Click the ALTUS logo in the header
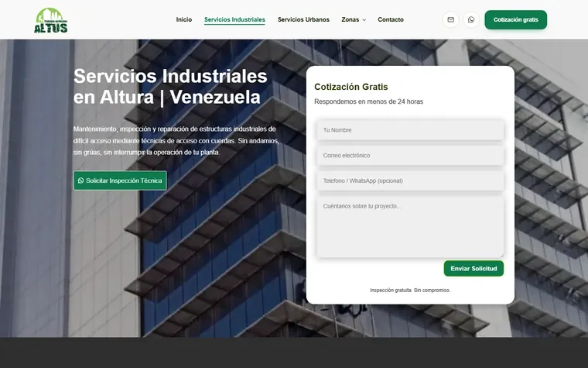 click(51, 20)
